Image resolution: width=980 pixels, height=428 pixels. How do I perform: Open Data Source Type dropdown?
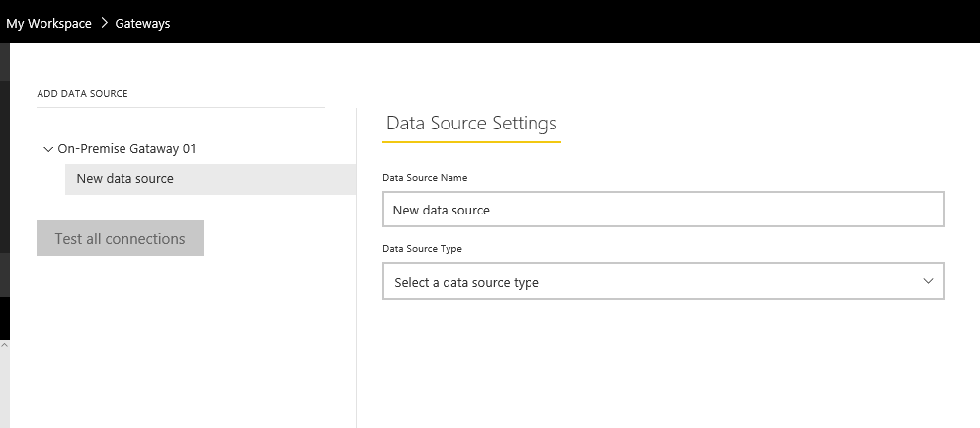coord(663,281)
